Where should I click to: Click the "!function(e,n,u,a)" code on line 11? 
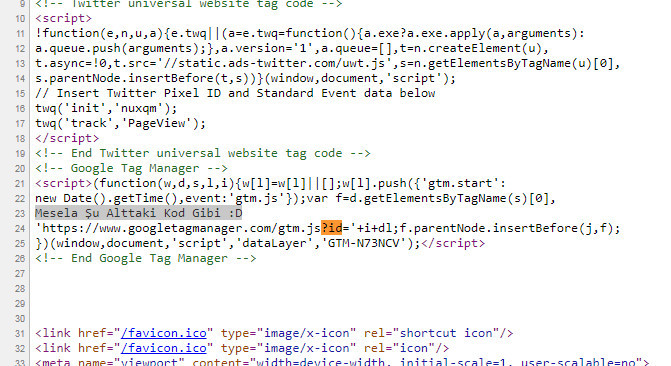[99, 33]
